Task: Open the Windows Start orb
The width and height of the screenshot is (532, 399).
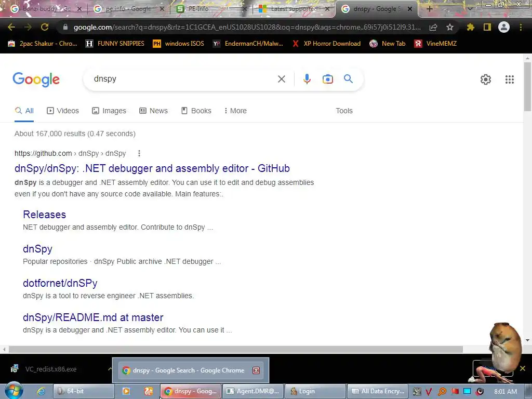Action: [x=14, y=391]
